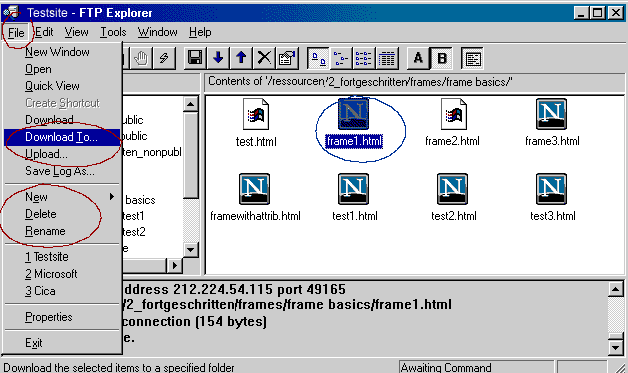Open the Edit menu

pyautogui.click(x=44, y=32)
